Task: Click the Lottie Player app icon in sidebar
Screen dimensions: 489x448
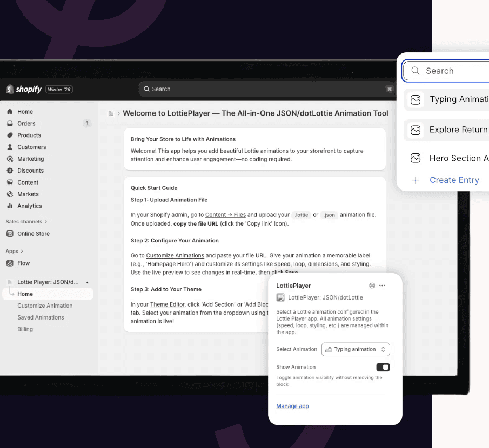Action: (10, 282)
